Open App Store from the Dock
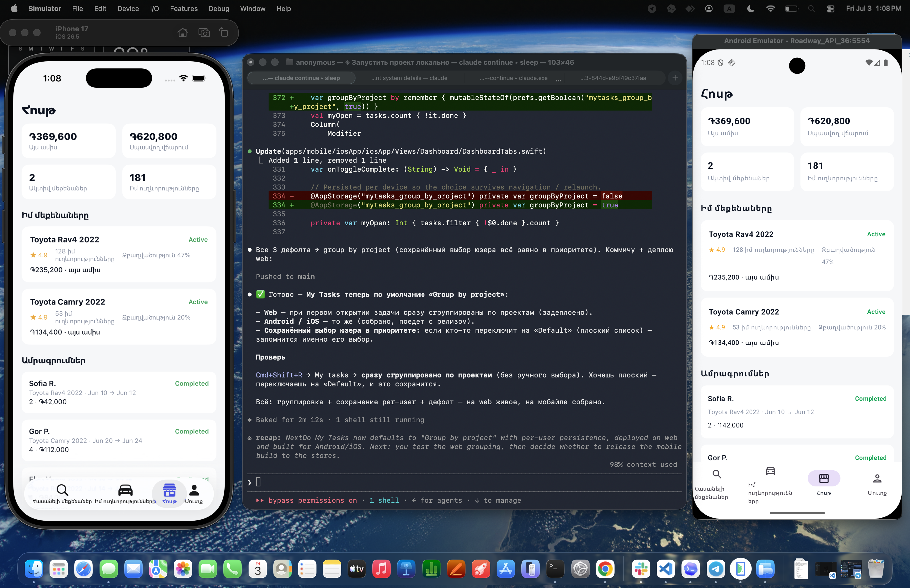The height and width of the screenshot is (588, 910). pos(506,569)
